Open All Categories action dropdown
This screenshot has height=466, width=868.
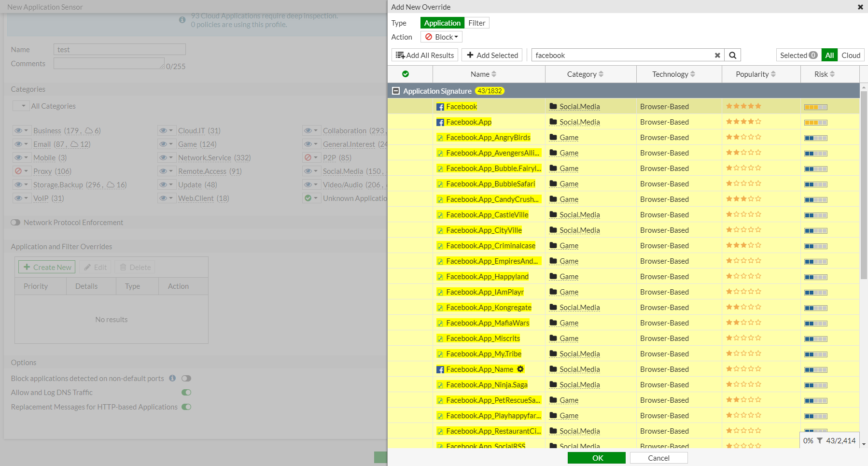(21, 106)
